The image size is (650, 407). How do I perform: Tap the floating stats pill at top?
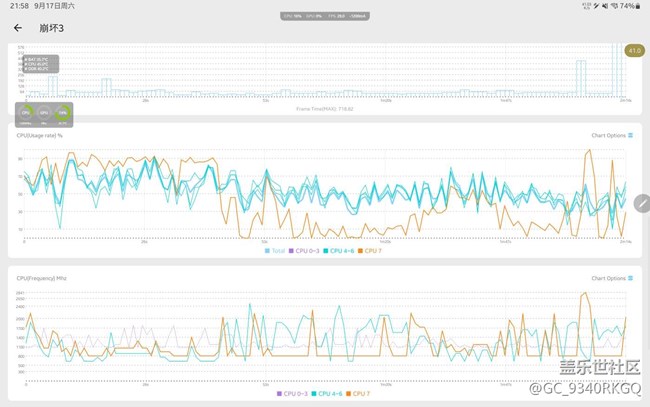click(x=325, y=17)
